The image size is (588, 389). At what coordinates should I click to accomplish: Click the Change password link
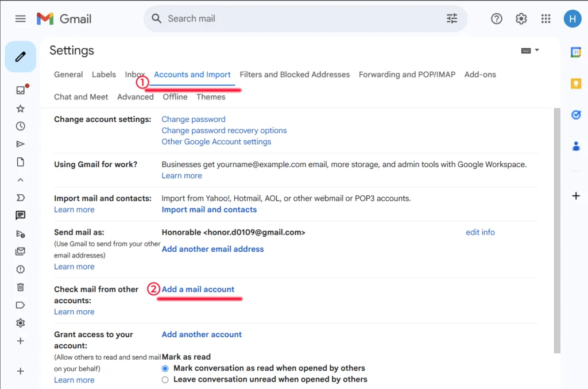[194, 120]
